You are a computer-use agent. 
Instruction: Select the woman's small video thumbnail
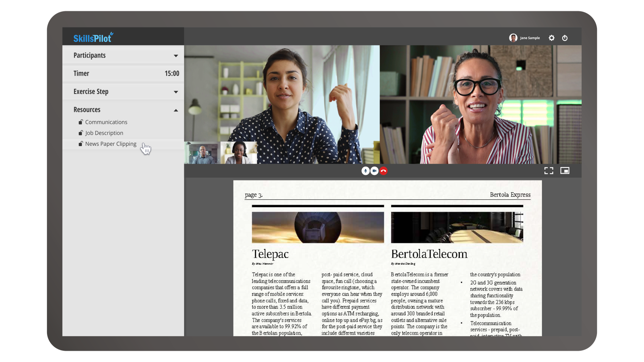(x=239, y=153)
